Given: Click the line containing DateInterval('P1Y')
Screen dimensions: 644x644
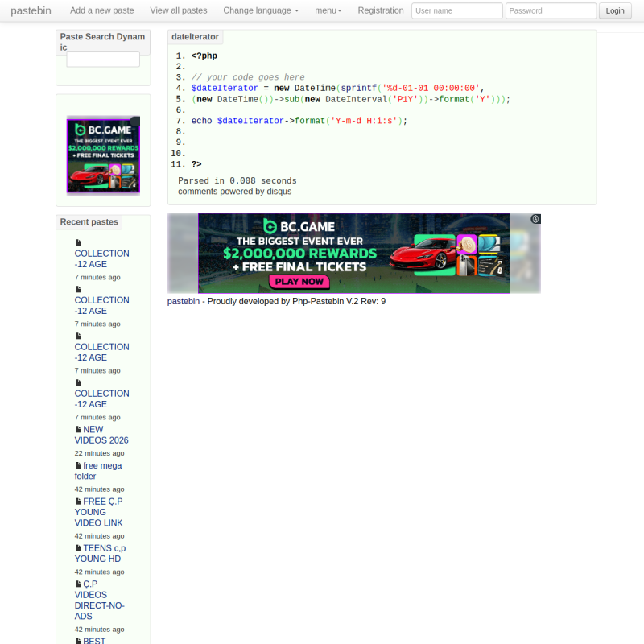Looking at the screenshot, I should 351,99.
